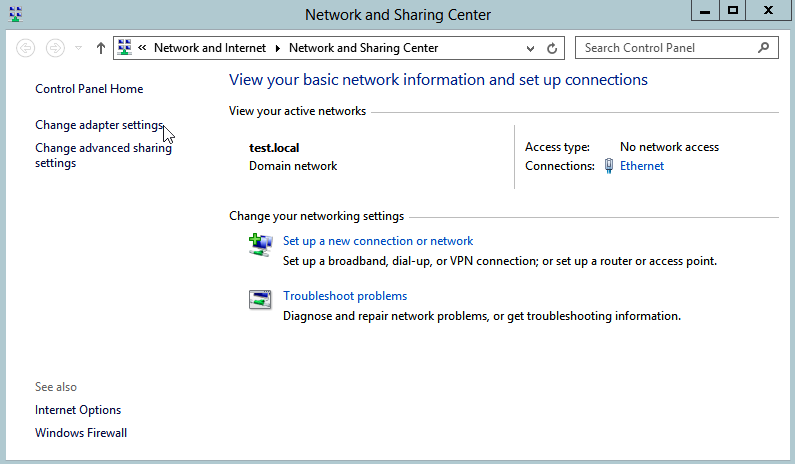Viewport: 795px width, 464px height.
Task: Click the No network access text
Action: [x=669, y=147]
